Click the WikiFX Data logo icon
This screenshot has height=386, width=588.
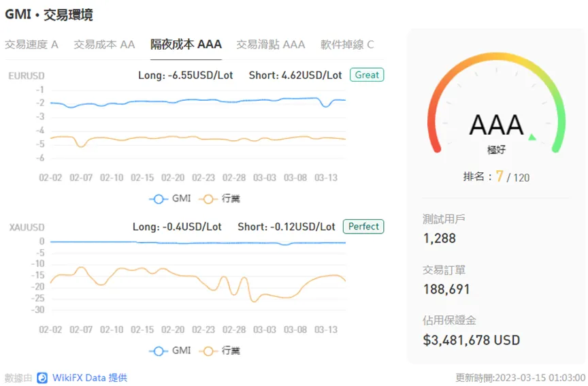42,378
